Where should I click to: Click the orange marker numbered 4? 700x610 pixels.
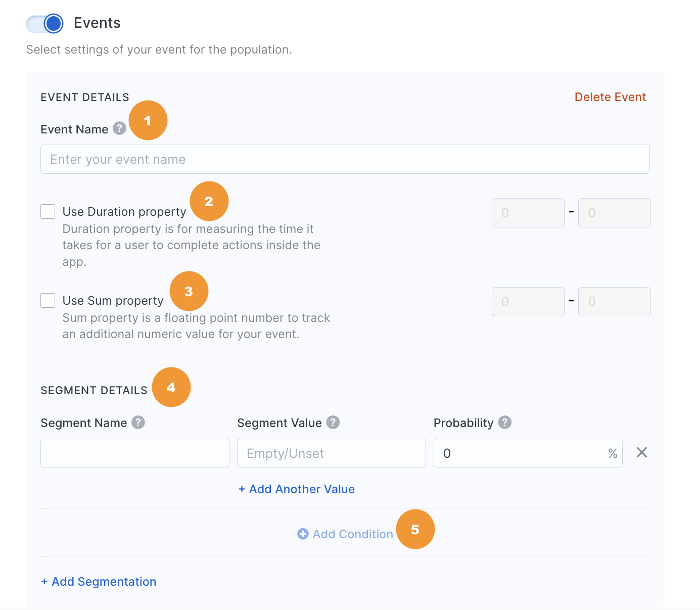coord(171,387)
